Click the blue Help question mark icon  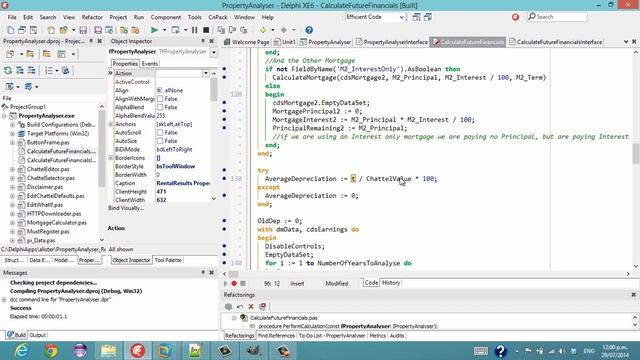309,30
